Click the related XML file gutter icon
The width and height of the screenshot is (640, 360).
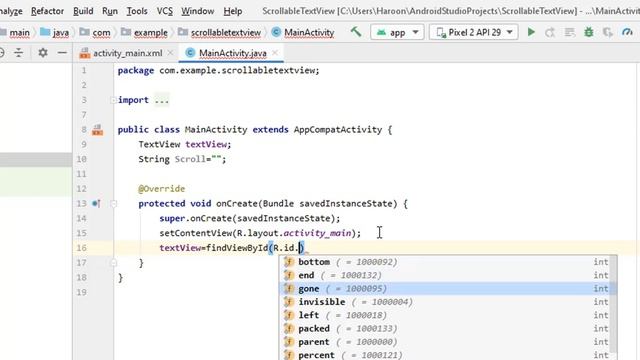[x=98, y=130]
